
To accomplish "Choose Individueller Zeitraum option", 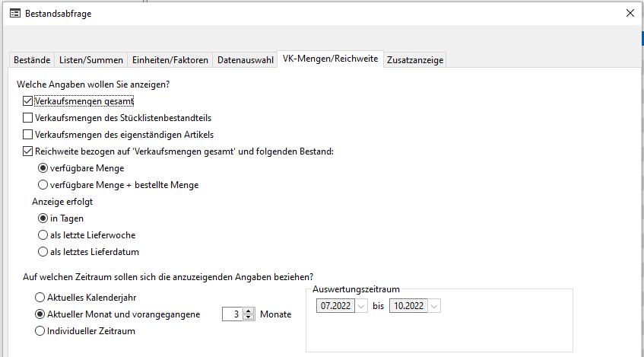I will pyautogui.click(x=40, y=331).
